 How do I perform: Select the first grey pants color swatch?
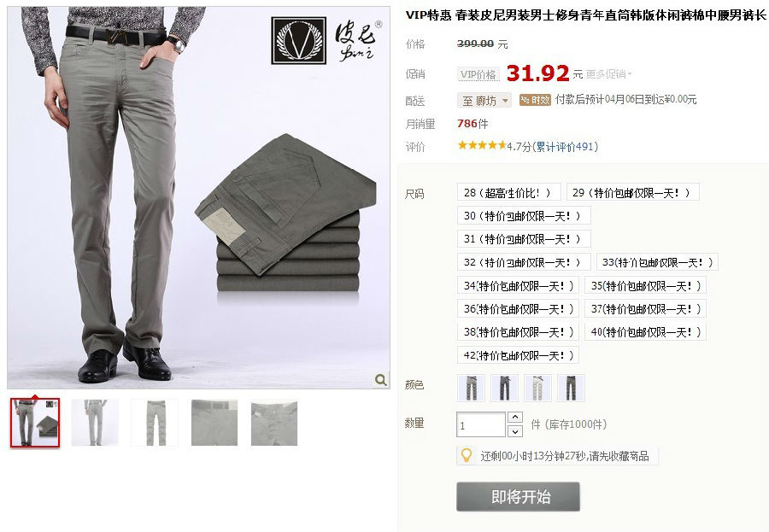pyautogui.click(x=472, y=388)
